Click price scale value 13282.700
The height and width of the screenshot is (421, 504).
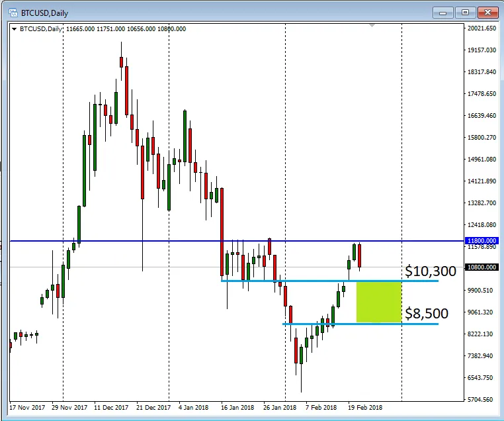coord(482,203)
